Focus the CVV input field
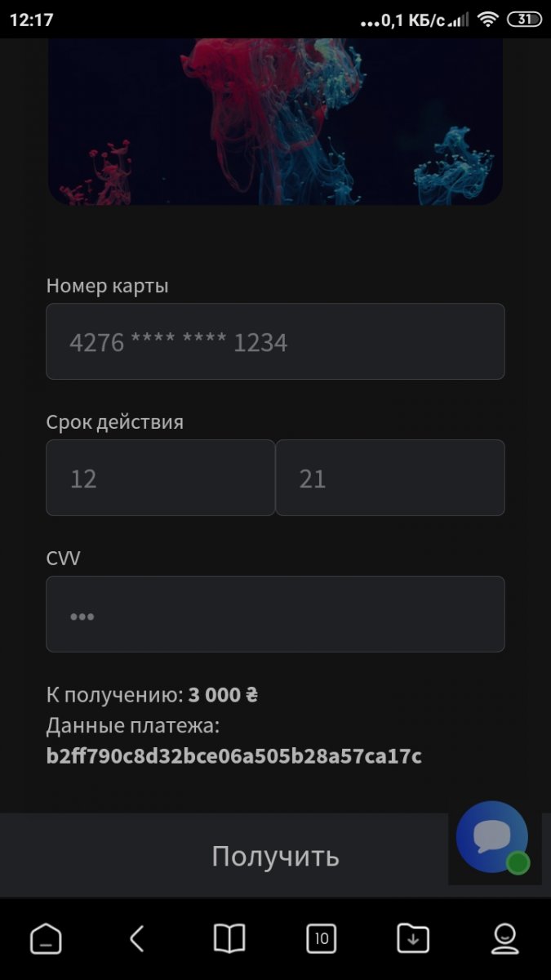This screenshot has height=980, width=551. (275, 614)
